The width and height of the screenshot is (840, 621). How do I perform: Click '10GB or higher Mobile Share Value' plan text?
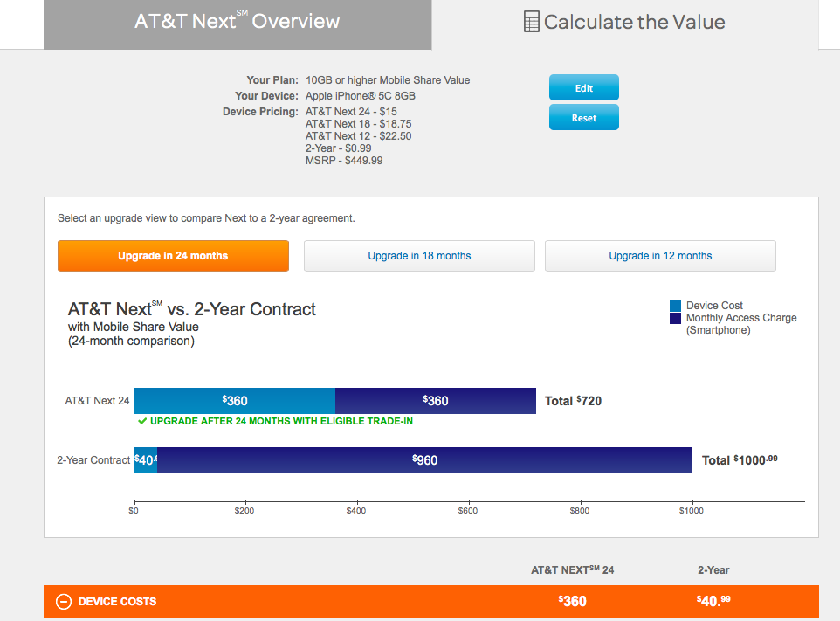click(x=388, y=80)
